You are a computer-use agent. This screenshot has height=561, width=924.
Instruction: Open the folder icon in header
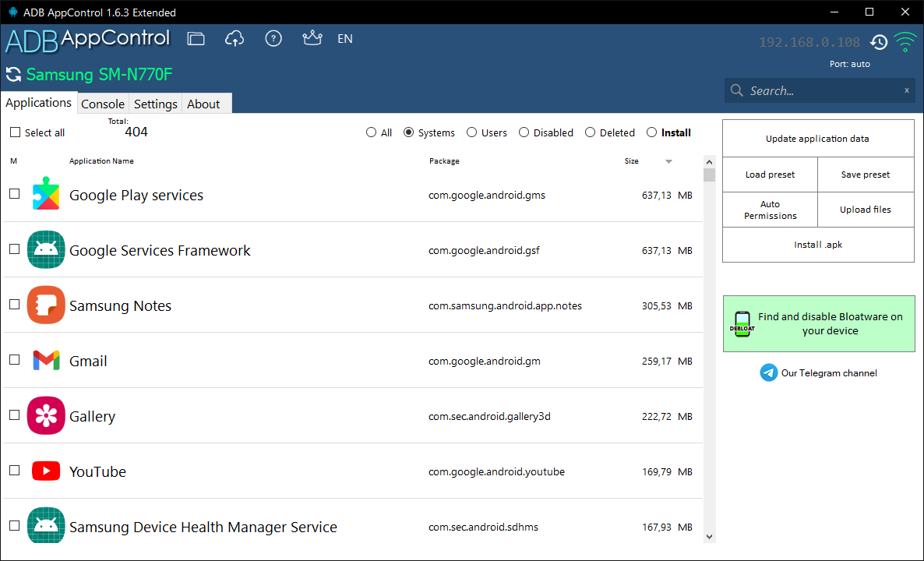196,39
